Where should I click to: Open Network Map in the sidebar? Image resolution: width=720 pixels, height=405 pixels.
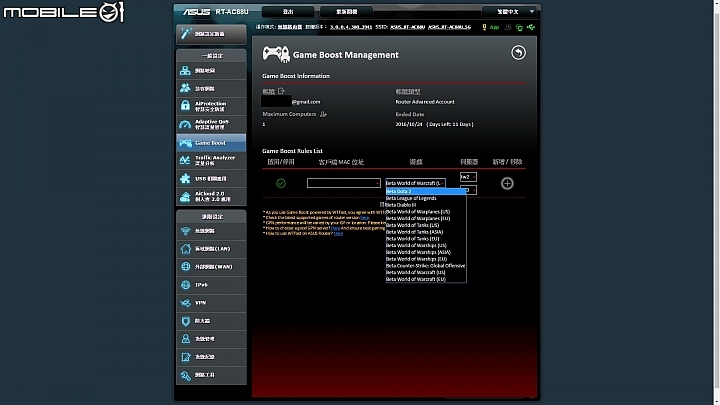click(211, 71)
